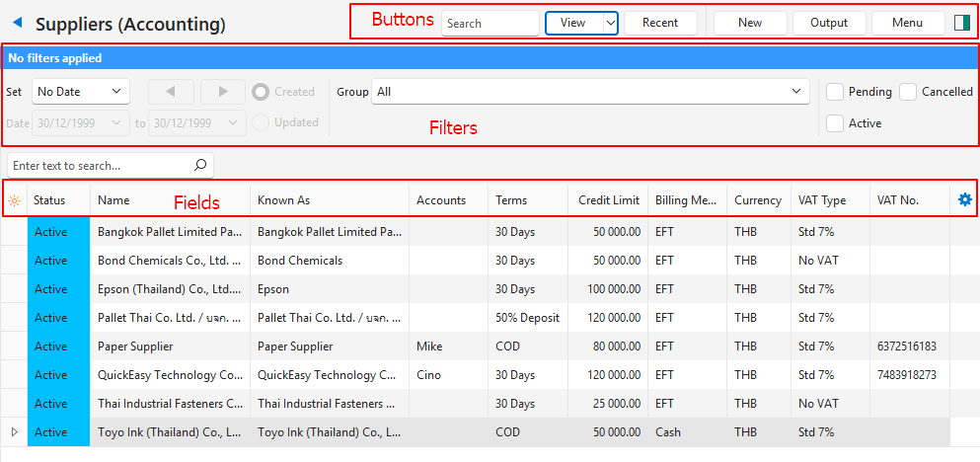980x462 pixels.
Task: Enable the Pending checkbox
Action: pyautogui.click(x=835, y=92)
